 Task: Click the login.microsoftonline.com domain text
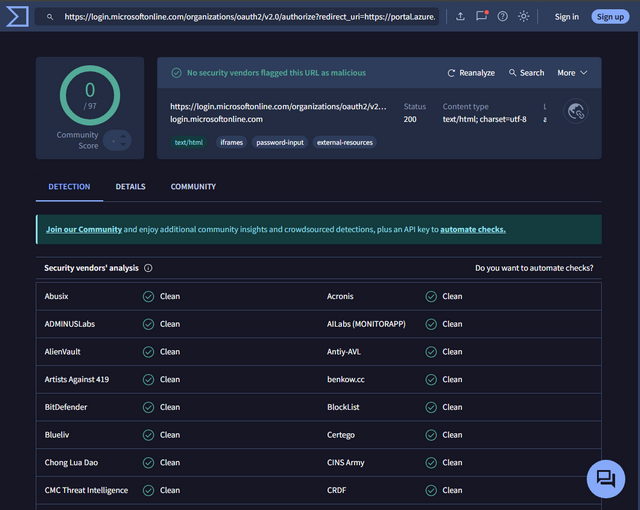(x=216, y=119)
